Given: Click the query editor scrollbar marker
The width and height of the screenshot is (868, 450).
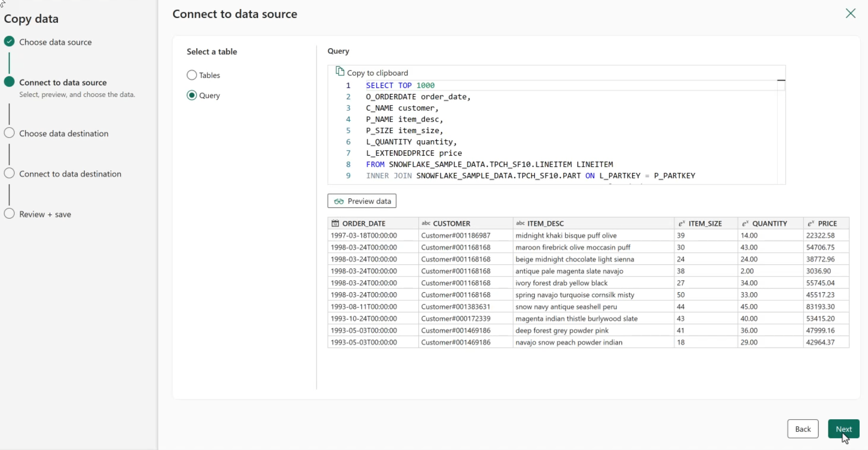Looking at the screenshot, I should (781, 80).
